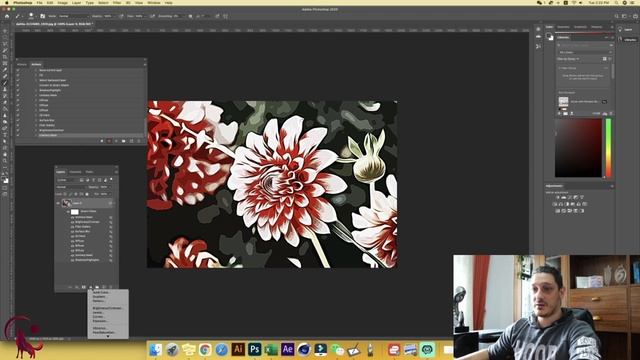Open the brush Mode dropdown

pyautogui.click(x=74, y=16)
